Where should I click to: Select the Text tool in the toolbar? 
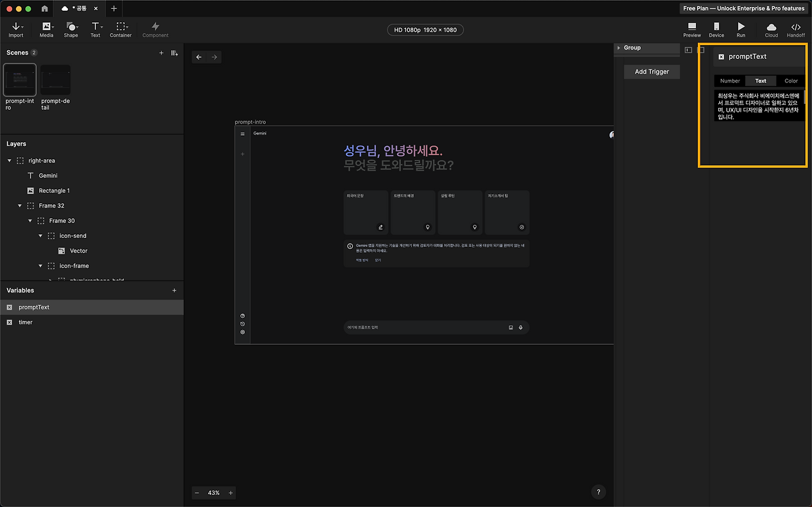[x=95, y=29]
